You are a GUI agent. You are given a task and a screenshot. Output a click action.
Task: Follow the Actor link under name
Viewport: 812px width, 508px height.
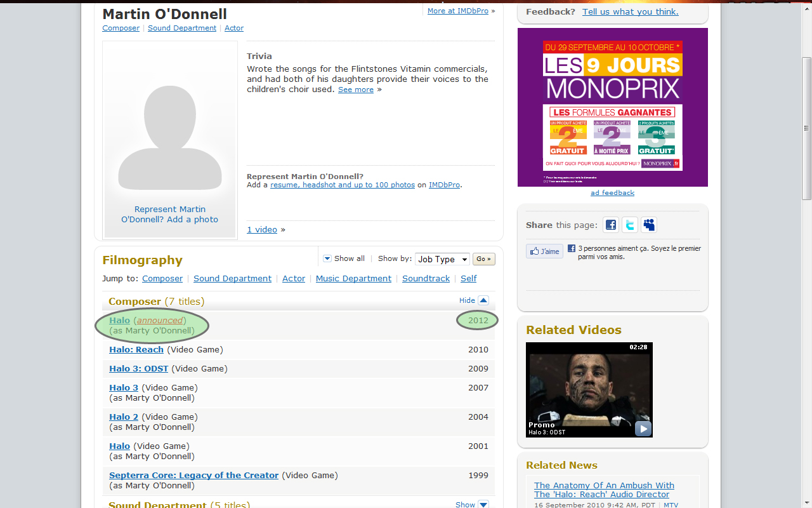point(234,28)
